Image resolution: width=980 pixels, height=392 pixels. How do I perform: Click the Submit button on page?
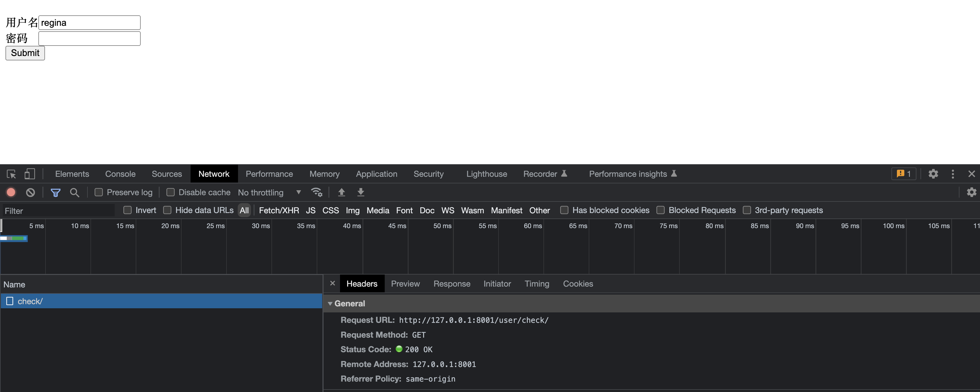[25, 53]
